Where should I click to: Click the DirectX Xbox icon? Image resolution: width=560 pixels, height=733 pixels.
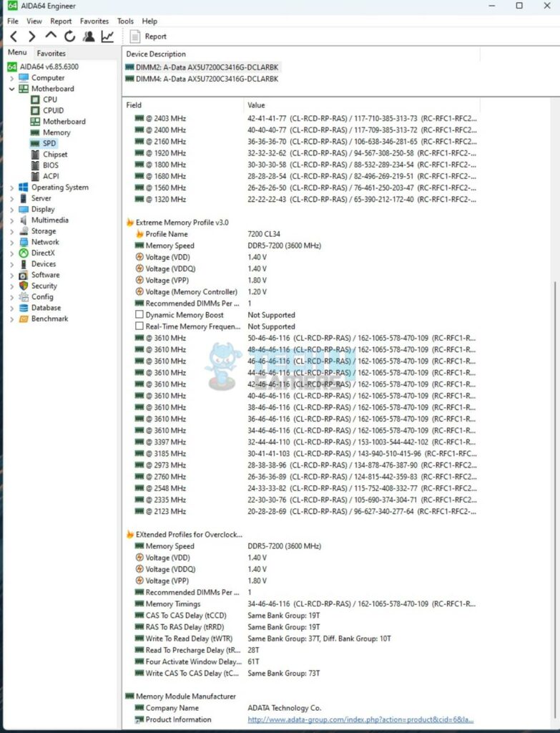point(24,253)
